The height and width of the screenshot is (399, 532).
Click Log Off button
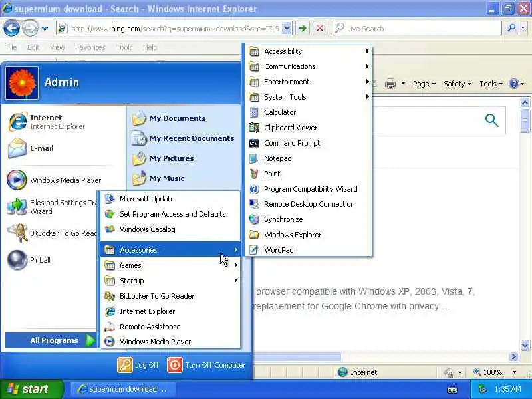click(x=138, y=365)
